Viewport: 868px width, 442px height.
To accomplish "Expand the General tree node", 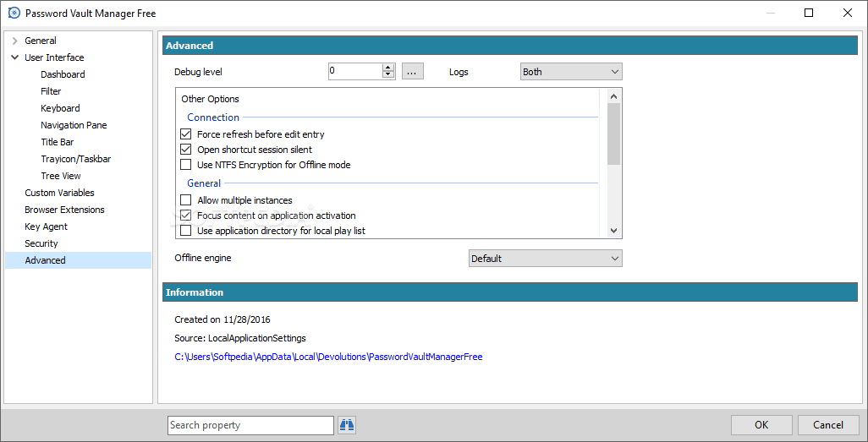I will click(15, 41).
